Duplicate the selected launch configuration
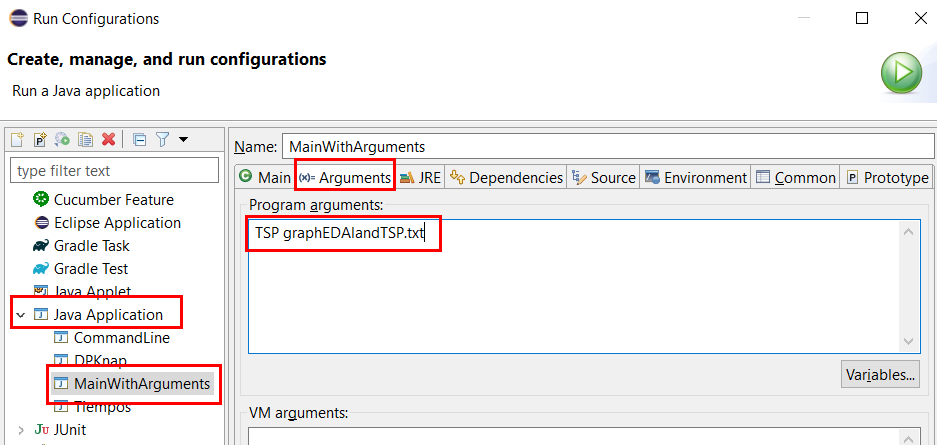 [x=85, y=140]
